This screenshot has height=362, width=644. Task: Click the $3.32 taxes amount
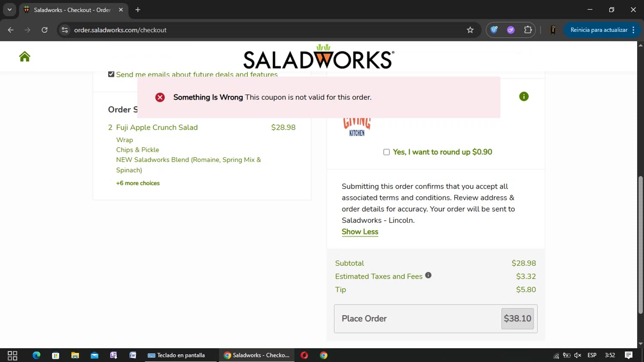tap(526, 277)
